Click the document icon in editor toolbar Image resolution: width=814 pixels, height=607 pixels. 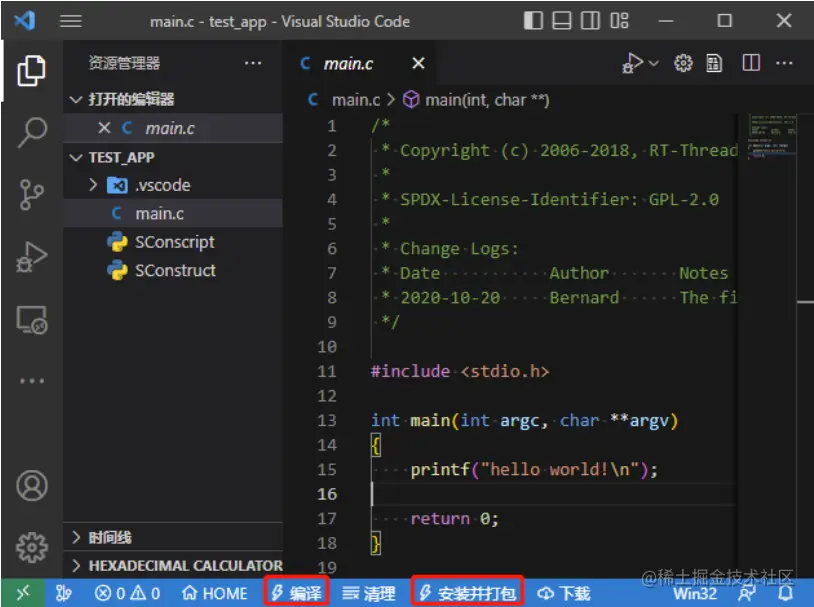pos(714,63)
